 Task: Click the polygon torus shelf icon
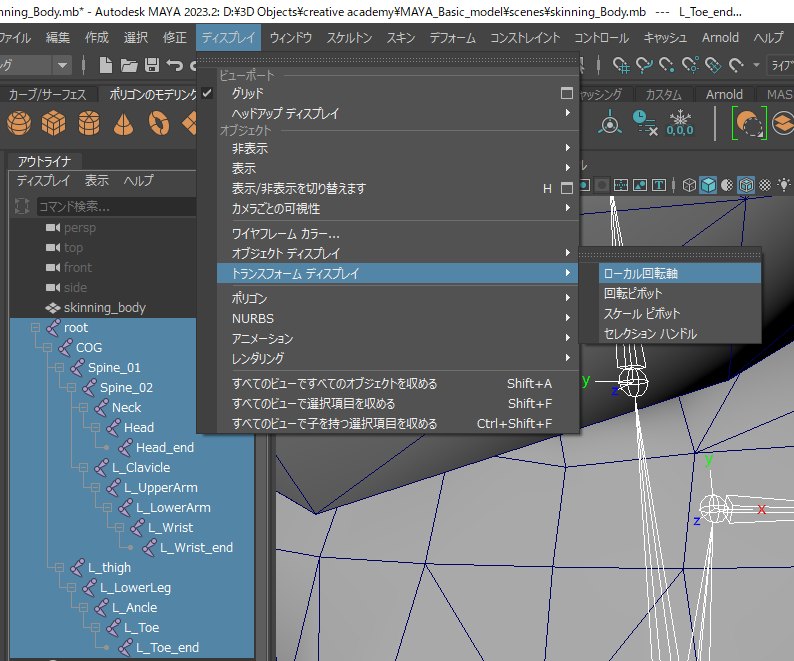[x=159, y=123]
